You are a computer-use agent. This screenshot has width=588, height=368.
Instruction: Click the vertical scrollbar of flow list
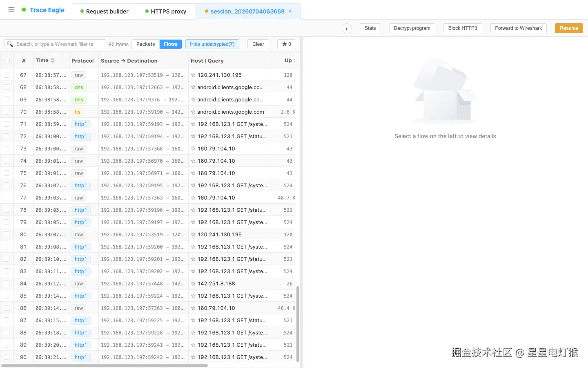298,323
